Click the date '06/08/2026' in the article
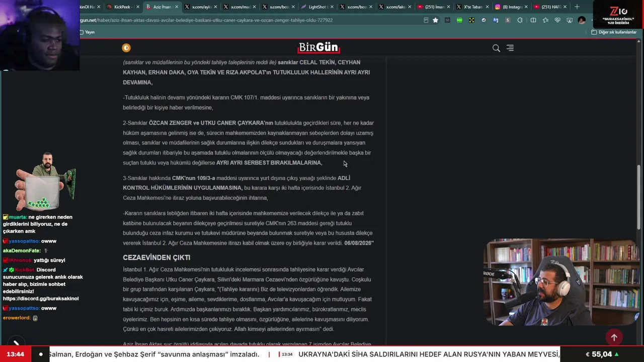This screenshot has width=644, height=362. tap(359, 243)
